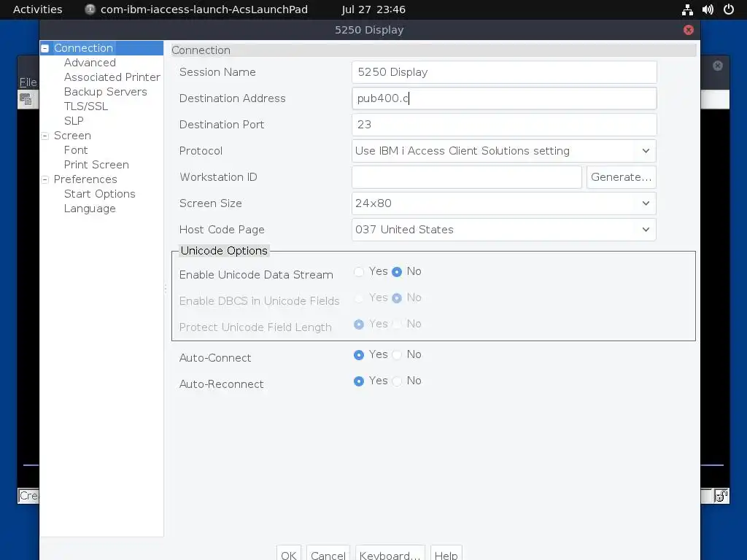
Task: Open Language settings
Action: coord(90,209)
